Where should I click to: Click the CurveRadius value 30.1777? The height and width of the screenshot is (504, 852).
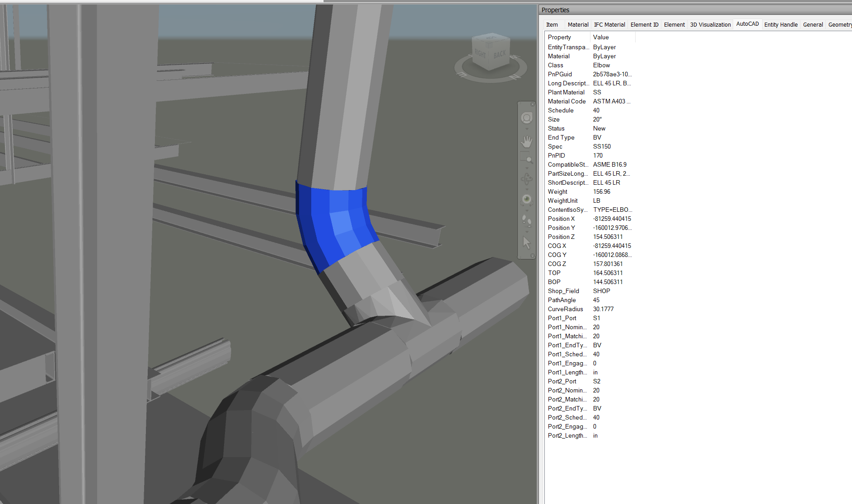(604, 309)
